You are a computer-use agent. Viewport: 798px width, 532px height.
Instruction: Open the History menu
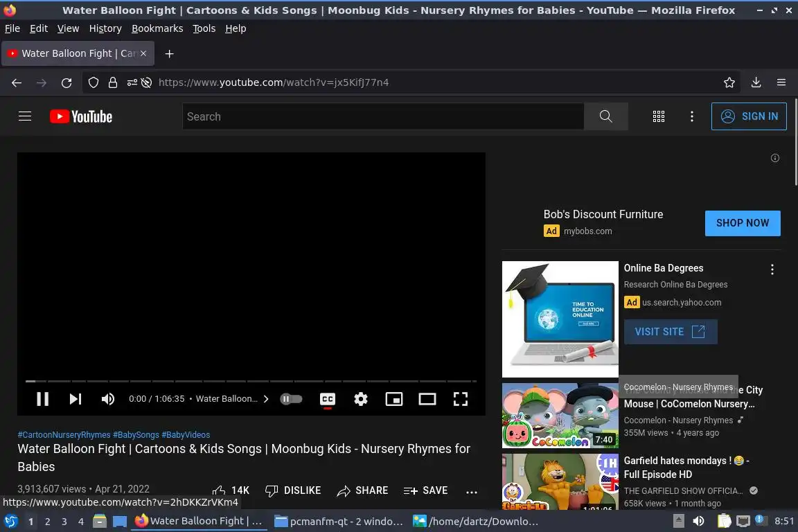pos(105,28)
